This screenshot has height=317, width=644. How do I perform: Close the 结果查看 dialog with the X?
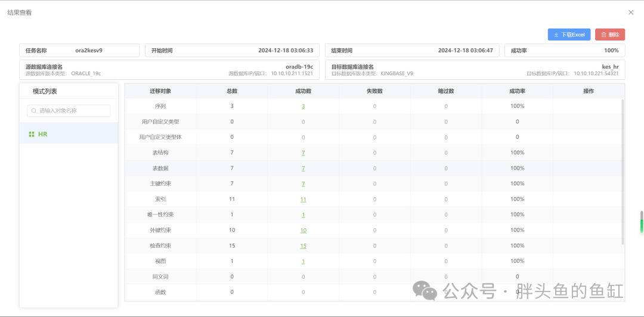(631, 12)
